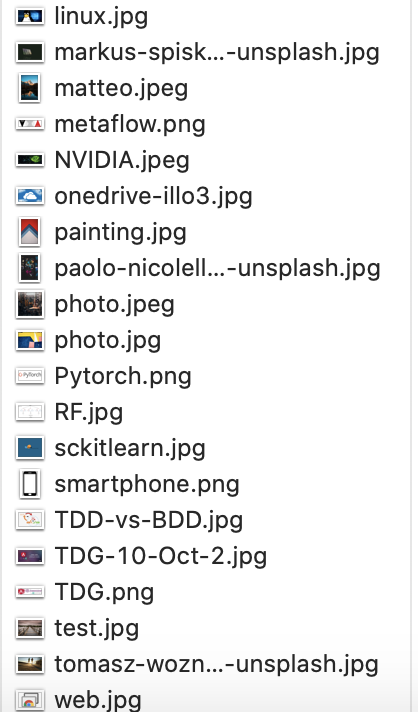
Task: Select the TDD-vs-BDD.jpg file name
Action: point(148,520)
